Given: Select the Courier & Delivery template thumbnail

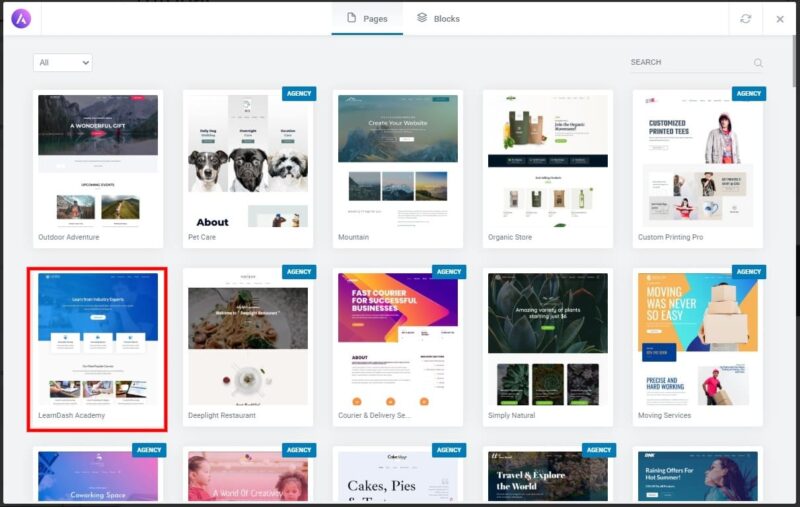Looking at the screenshot, I should click(x=398, y=339).
